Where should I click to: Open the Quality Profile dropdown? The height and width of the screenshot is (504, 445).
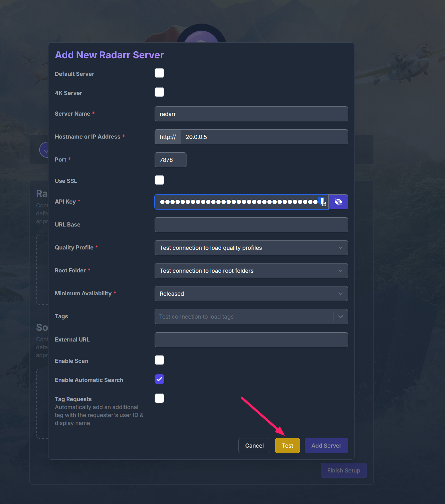[251, 248]
